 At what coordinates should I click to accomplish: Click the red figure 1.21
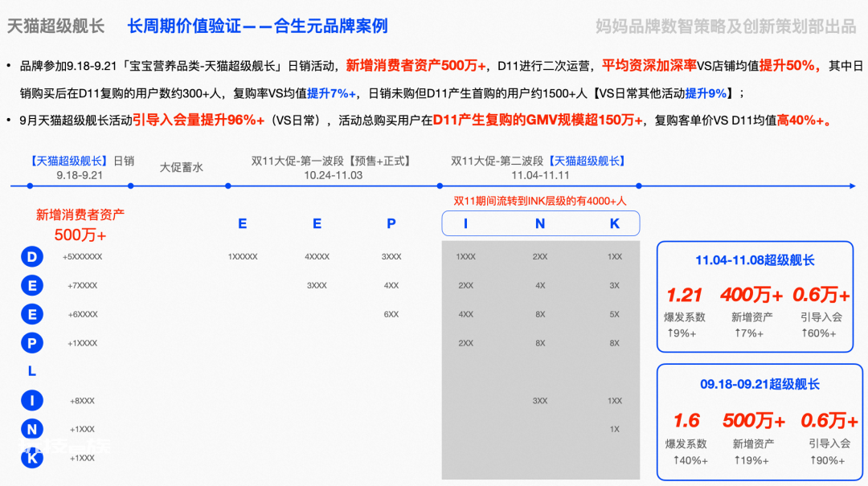(684, 295)
